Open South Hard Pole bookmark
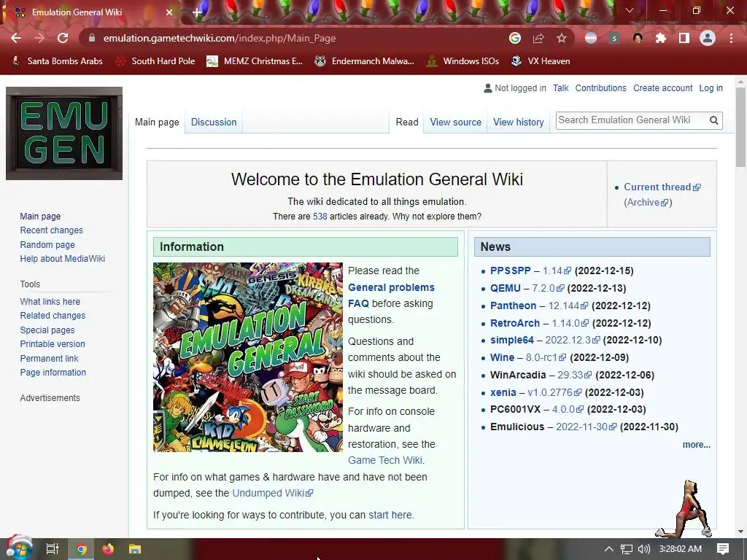Screen dimensions: 747x560 (156, 61)
